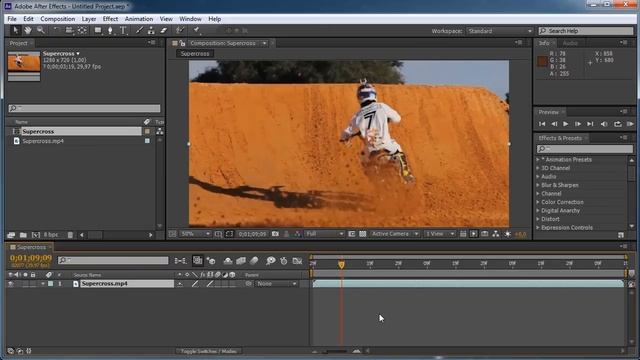Select the Puppet Pin tool
640x360 pixels.
pyautogui.click(x=197, y=30)
